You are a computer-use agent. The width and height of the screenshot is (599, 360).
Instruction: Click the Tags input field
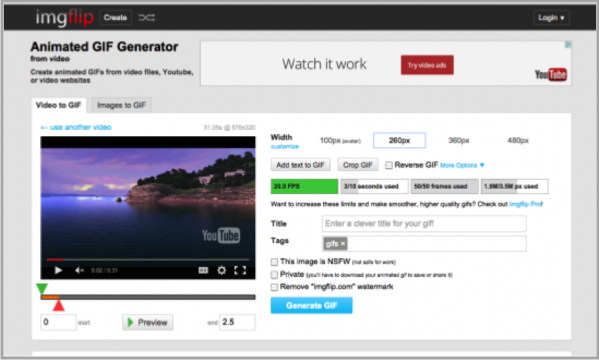click(x=424, y=243)
